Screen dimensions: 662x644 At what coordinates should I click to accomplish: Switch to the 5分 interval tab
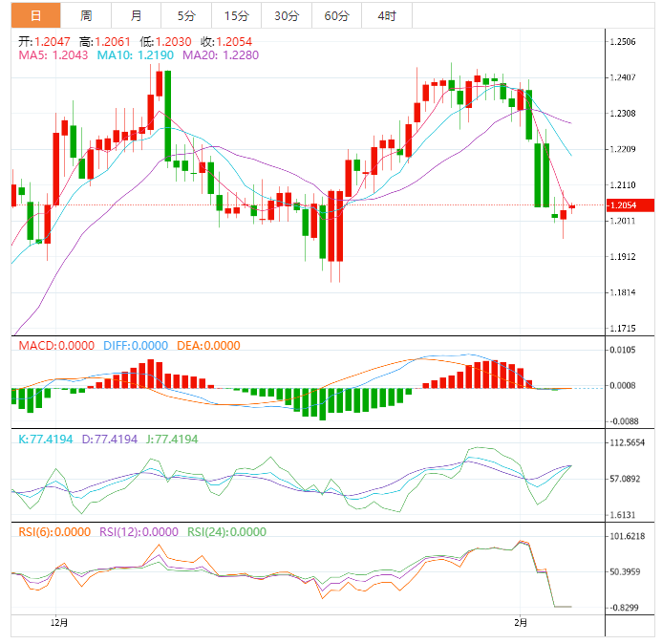(186, 15)
